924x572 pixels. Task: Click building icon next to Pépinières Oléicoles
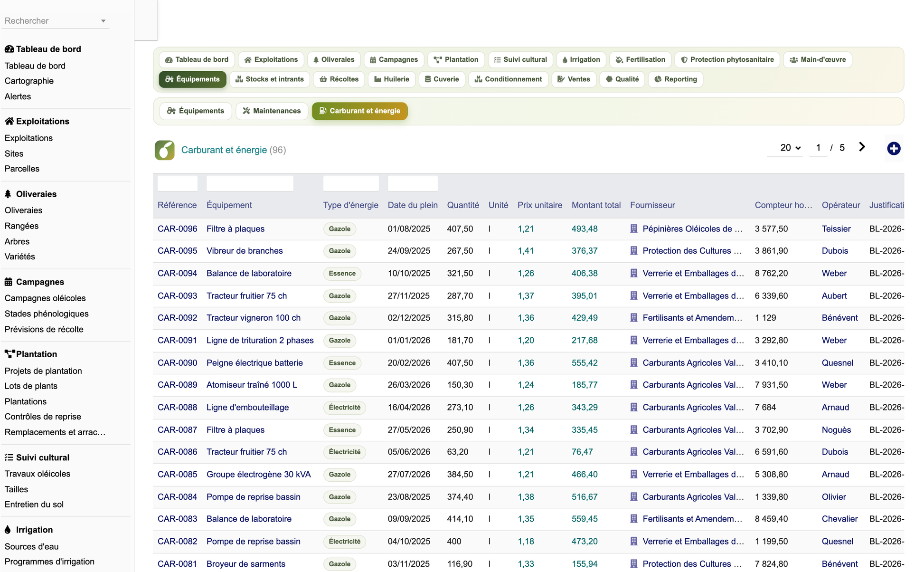tap(633, 229)
